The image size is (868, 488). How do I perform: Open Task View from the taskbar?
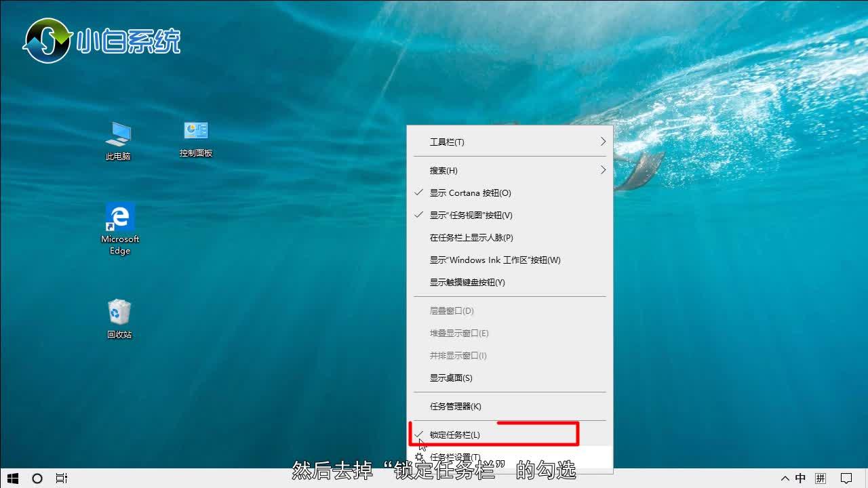click(61, 479)
